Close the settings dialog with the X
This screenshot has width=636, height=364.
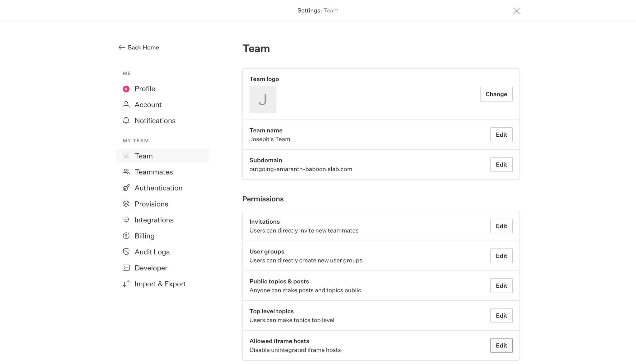click(516, 11)
